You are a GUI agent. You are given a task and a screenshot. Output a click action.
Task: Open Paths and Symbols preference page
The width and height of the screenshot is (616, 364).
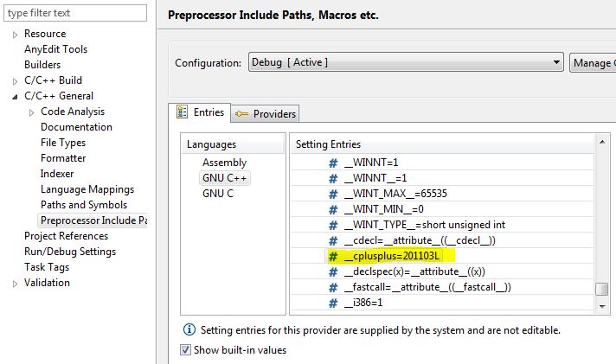83,205
